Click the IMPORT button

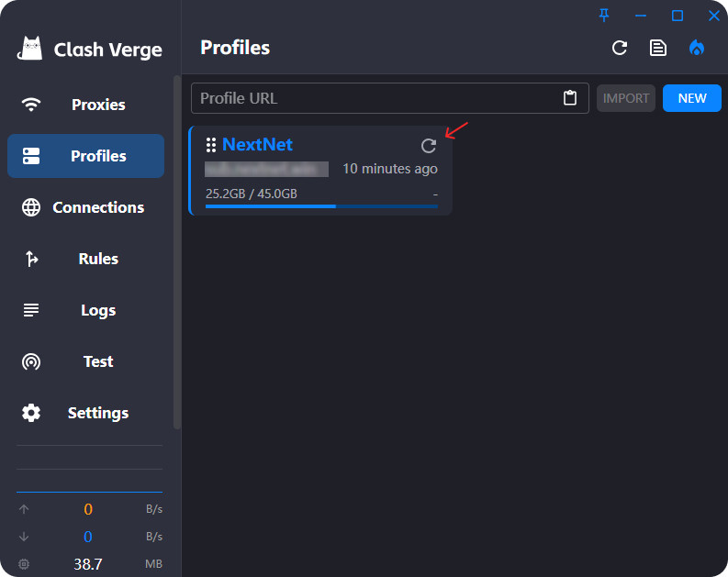626,98
